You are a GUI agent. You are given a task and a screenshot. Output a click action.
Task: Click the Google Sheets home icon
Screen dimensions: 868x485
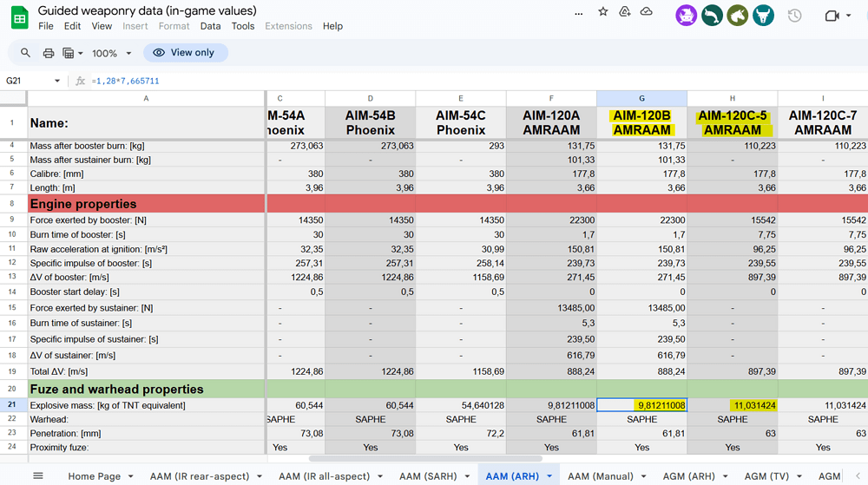(x=19, y=17)
